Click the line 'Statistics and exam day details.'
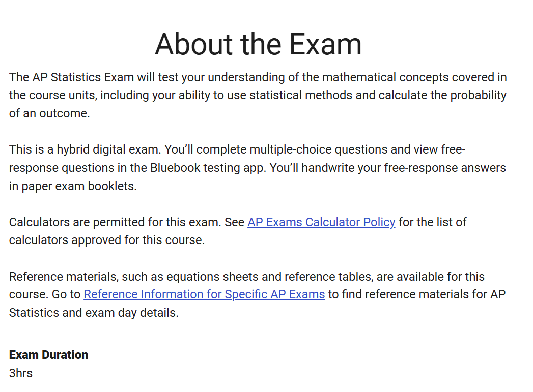The image size is (533, 392). pos(94,313)
